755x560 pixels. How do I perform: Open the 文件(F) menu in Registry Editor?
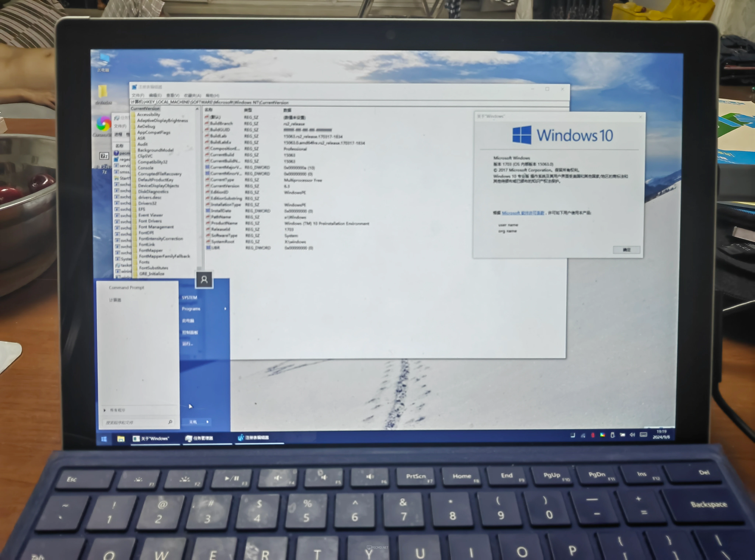coord(138,95)
